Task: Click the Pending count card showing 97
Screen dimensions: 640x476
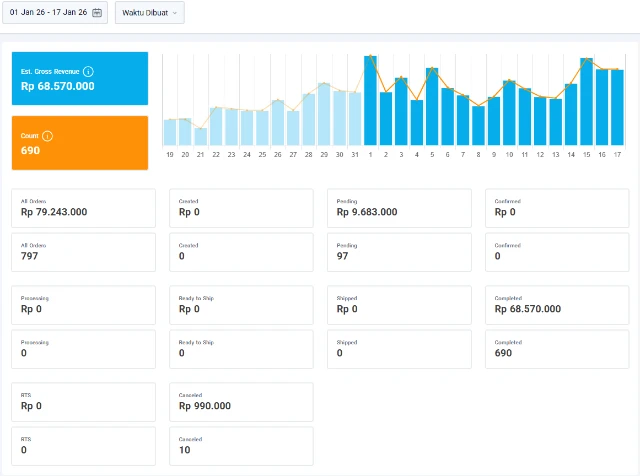Action: (399, 252)
